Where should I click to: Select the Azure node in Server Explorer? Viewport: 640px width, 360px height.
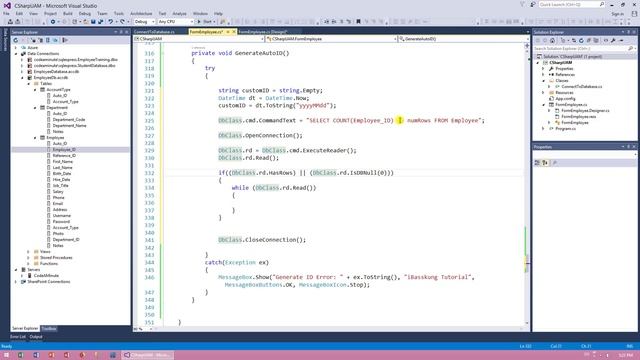click(x=33, y=48)
